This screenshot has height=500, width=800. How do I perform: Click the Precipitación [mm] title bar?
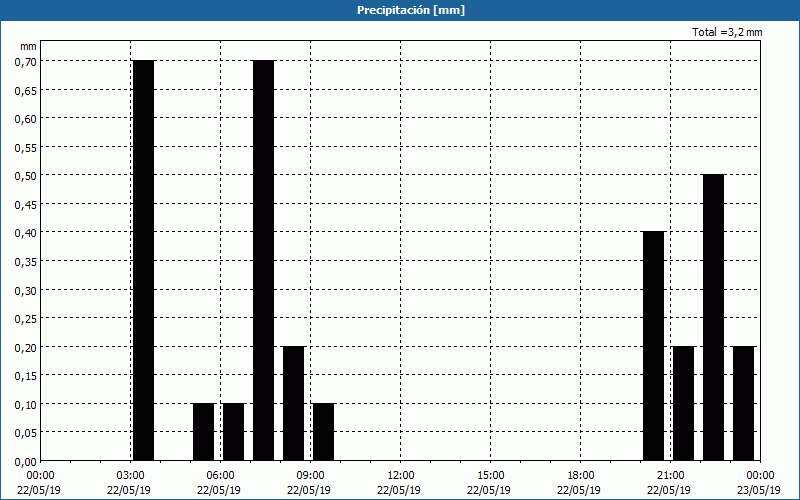click(400, 10)
